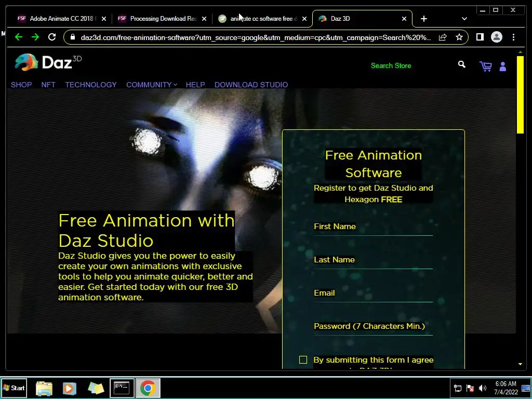The image size is (532, 399).
Task: Expand the tab search chevron
Action: [464, 19]
